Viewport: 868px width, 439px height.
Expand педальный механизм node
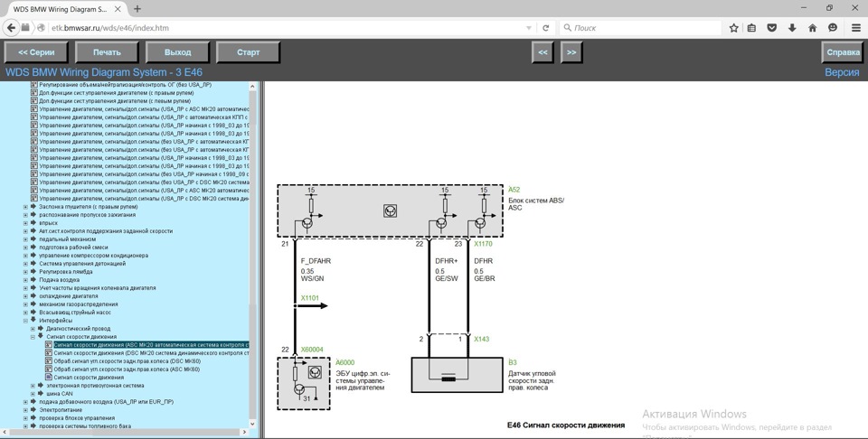pyautogui.click(x=25, y=239)
